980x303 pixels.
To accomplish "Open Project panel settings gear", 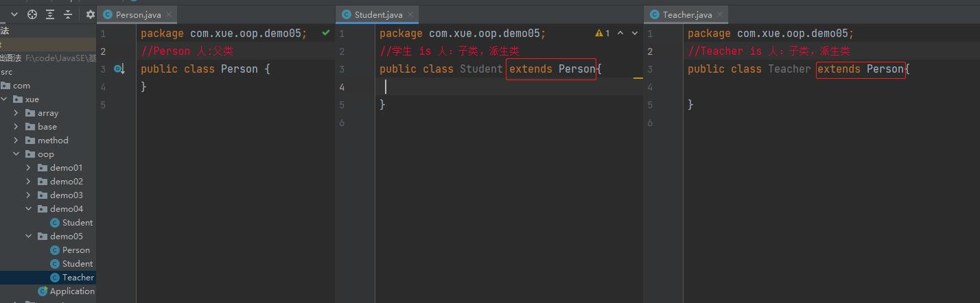I will click(90, 14).
